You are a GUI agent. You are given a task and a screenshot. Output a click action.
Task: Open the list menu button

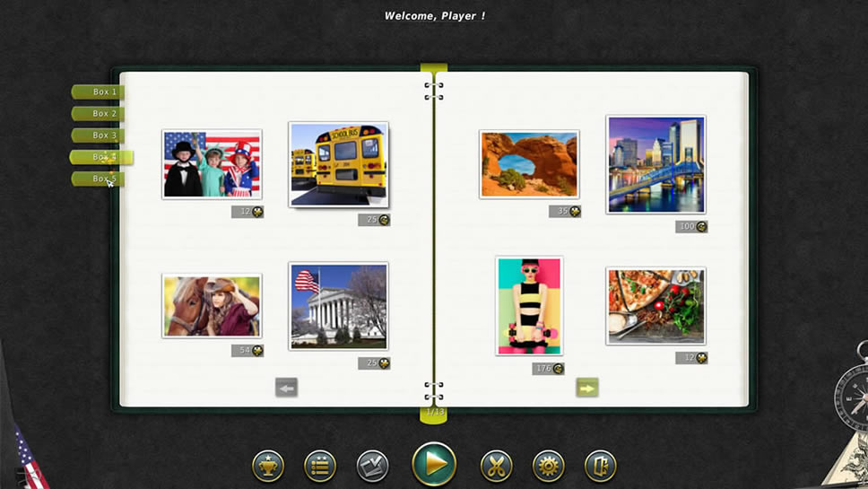[320, 466]
